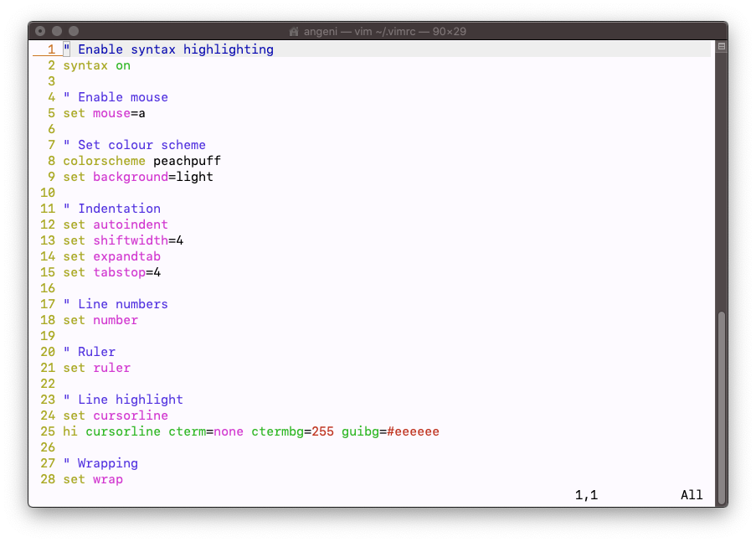Click the split pane icon above scrollbar

[722, 46]
